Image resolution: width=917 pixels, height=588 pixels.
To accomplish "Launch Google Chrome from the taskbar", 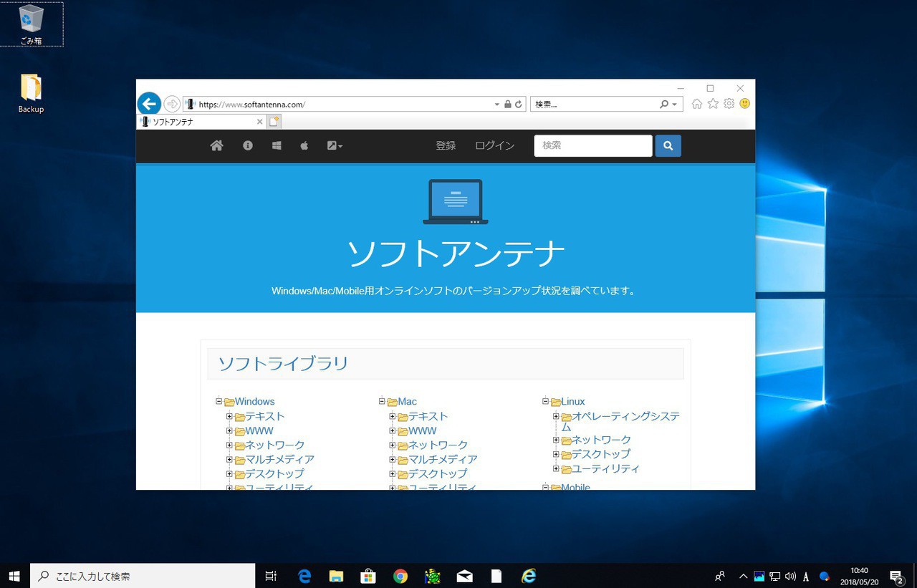I will (400, 576).
